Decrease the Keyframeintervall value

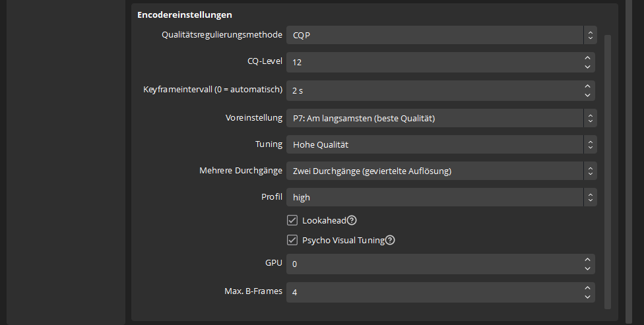[x=587, y=94]
